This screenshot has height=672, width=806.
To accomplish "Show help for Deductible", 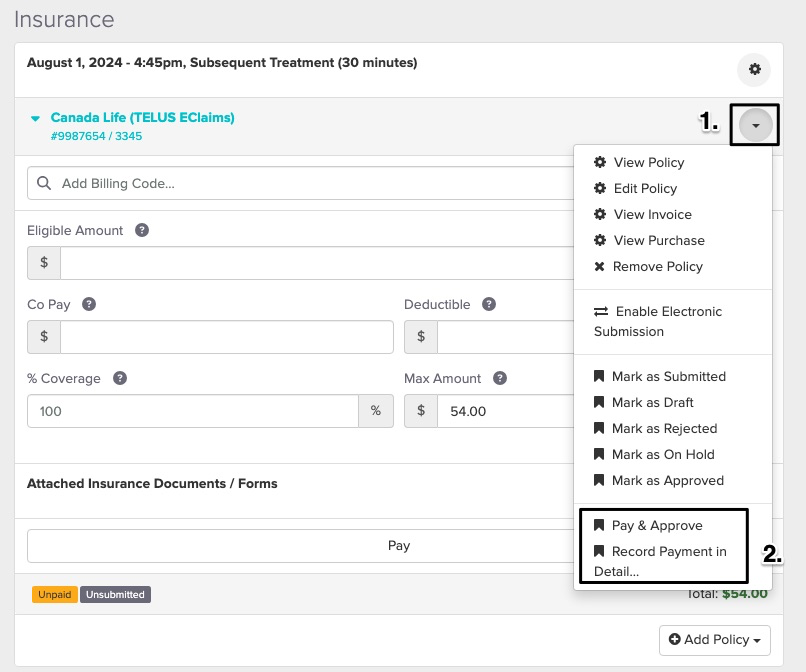I will [x=489, y=304].
